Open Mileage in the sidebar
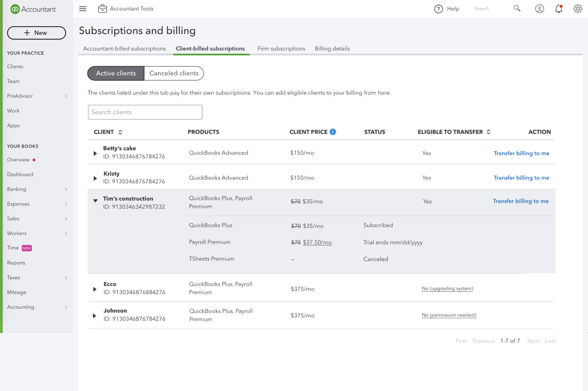 tap(16, 292)
